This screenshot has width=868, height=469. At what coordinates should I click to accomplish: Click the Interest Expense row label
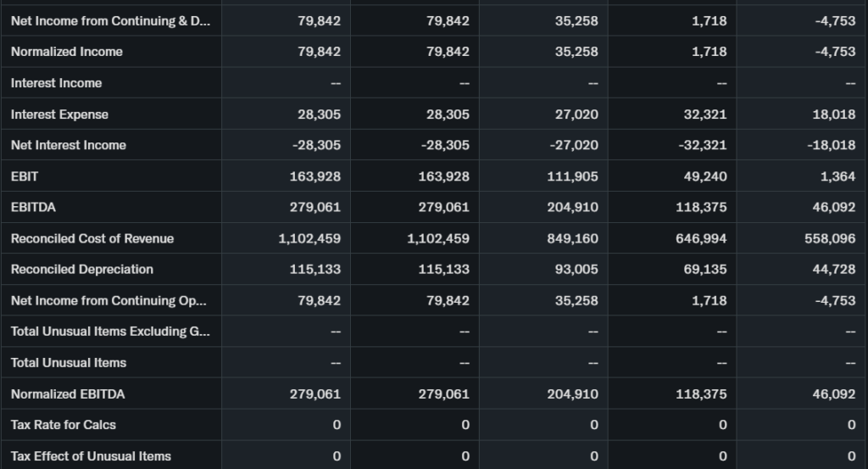coord(59,114)
